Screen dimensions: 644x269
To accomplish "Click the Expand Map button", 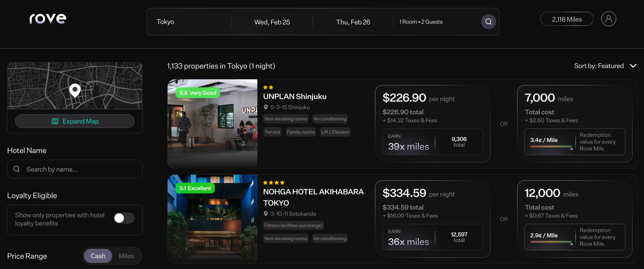I will pos(75,121).
